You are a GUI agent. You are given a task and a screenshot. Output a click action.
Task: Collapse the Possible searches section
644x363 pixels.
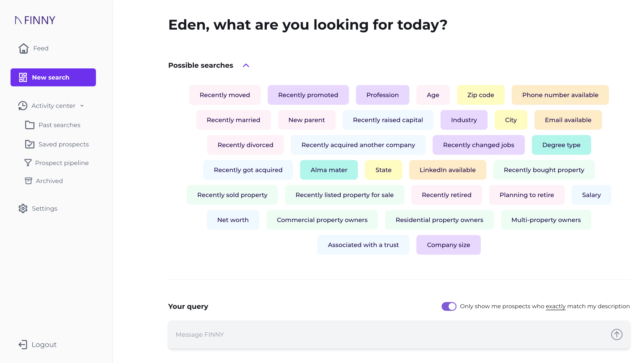246,65
